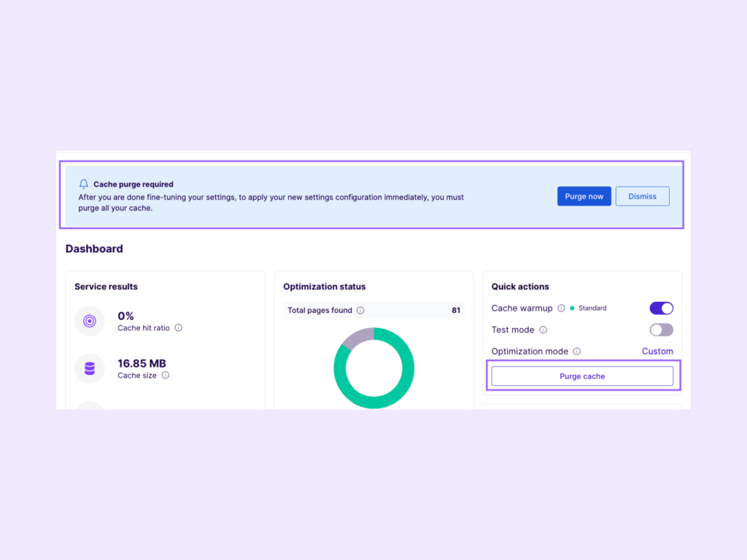Viewport: 747px width, 560px height.
Task: Show info for Total pages found
Action: 360,311
